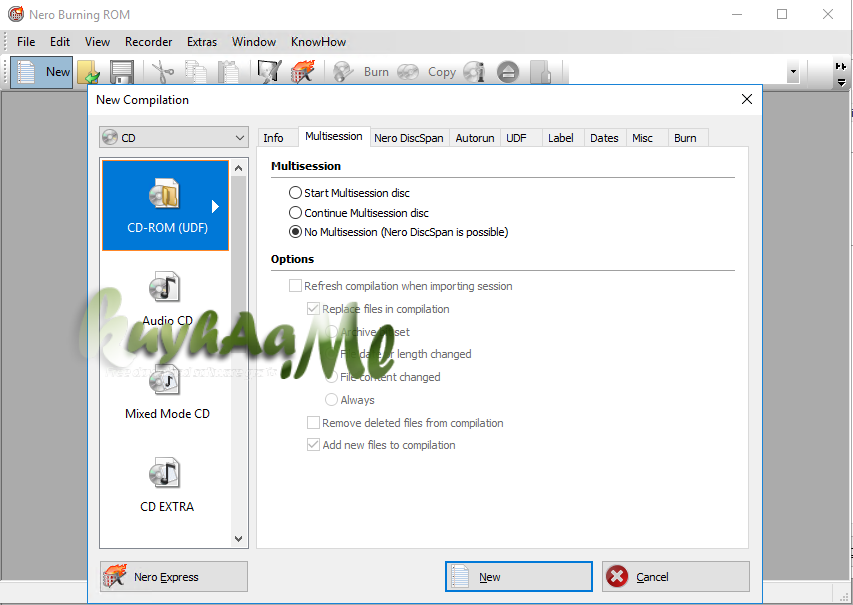This screenshot has height=605, width=853.
Task: Select the Audio CD compilation type
Action: [x=167, y=298]
